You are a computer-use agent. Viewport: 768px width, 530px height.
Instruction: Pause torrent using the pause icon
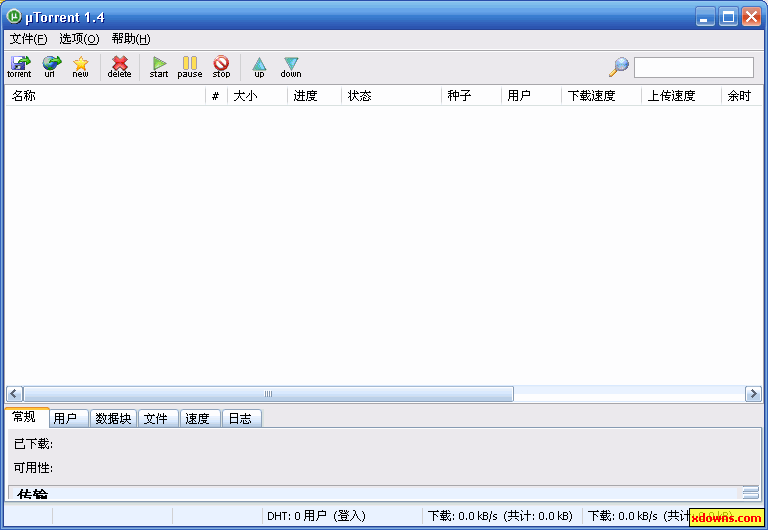point(190,67)
